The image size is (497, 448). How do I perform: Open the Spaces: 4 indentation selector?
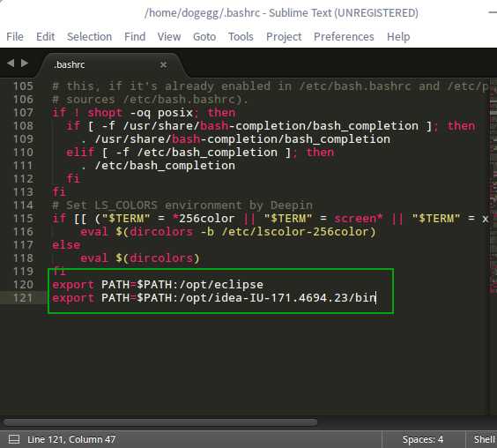point(423,439)
